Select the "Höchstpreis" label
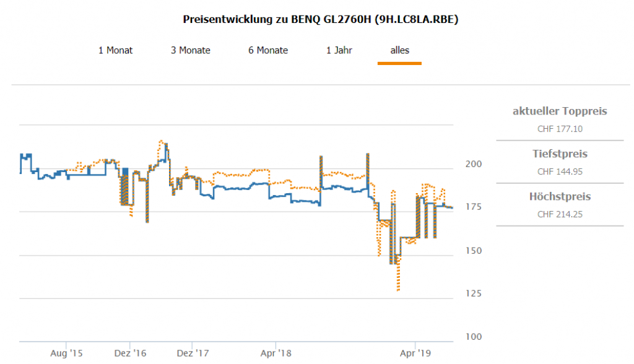Image resolution: width=634 pixels, height=364 pixels. (x=560, y=197)
